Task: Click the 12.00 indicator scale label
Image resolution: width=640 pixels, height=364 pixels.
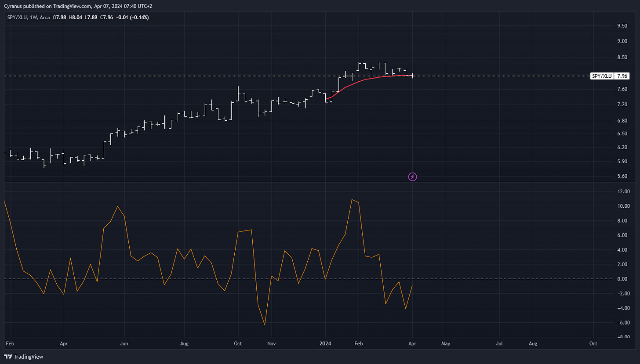Action: tap(623, 191)
